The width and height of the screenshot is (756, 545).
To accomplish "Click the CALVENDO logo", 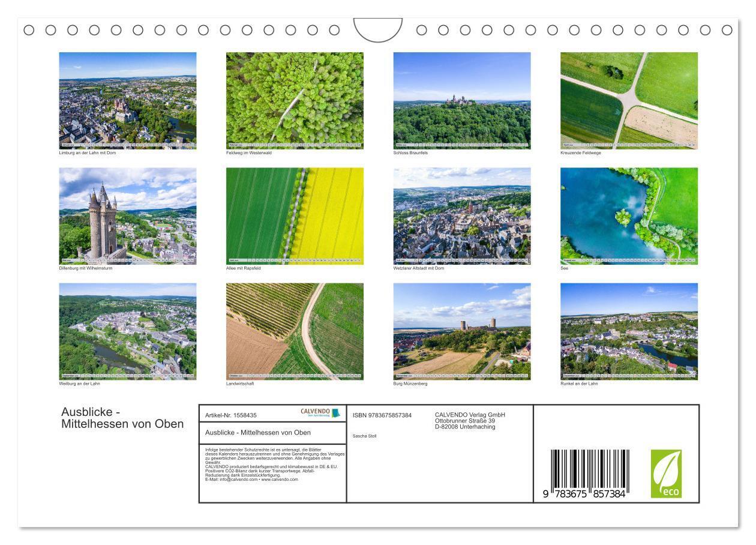I will (x=320, y=413).
